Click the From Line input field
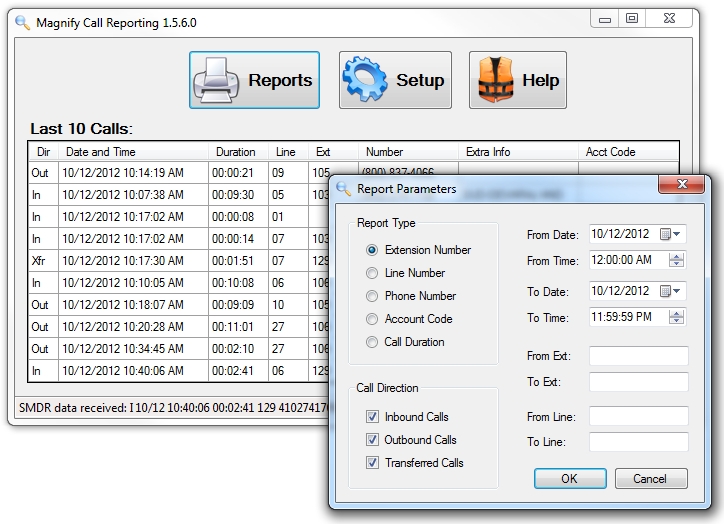The image size is (724, 524). point(639,416)
